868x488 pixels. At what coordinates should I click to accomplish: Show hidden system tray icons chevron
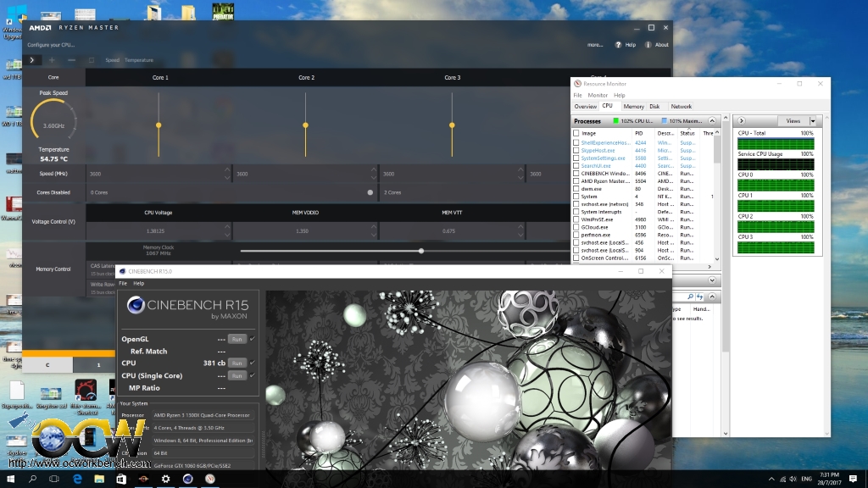[771, 479]
